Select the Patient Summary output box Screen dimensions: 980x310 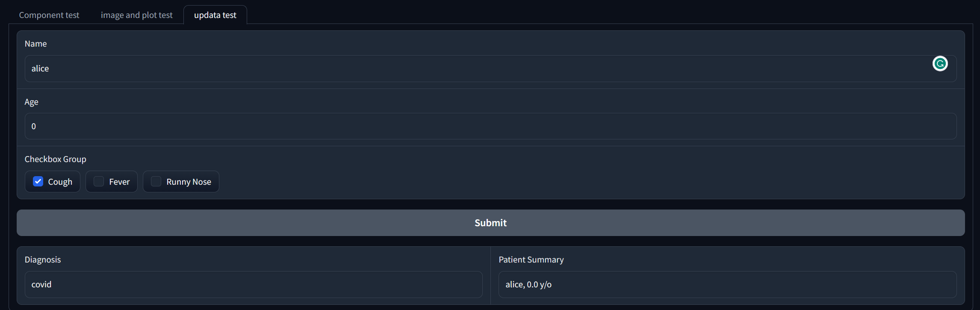727,284
